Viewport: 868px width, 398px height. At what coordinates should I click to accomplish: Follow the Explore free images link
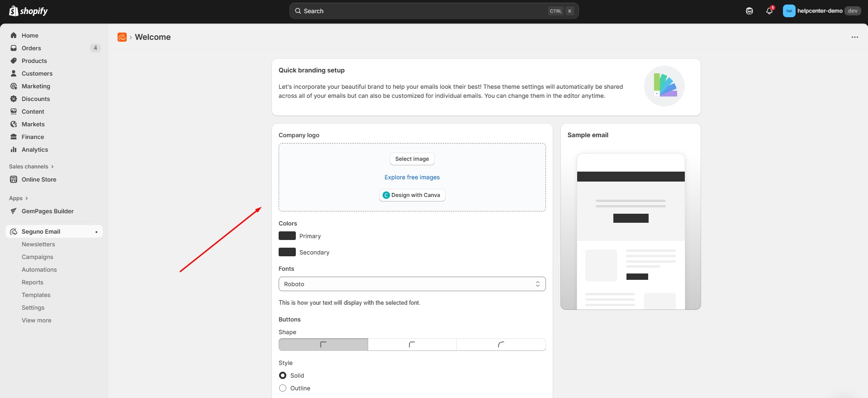tap(412, 177)
